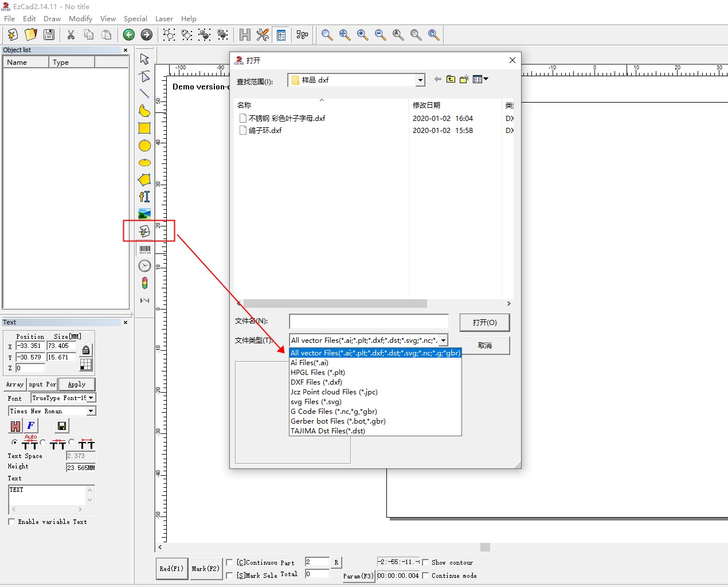Open the Laser menu
This screenshot has width=728, height=587.
164,19
